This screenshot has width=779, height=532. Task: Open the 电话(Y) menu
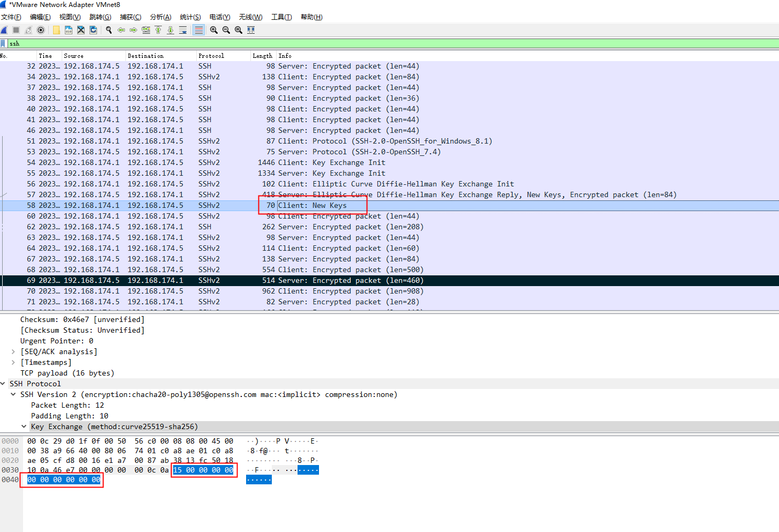coord(220,17)
